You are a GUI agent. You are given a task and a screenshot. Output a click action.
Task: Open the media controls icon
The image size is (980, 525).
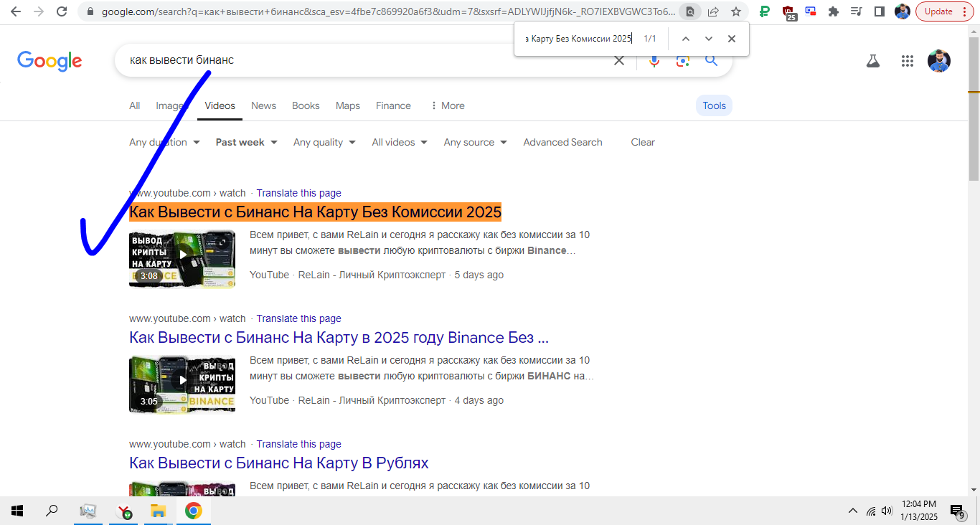(856, 11)
